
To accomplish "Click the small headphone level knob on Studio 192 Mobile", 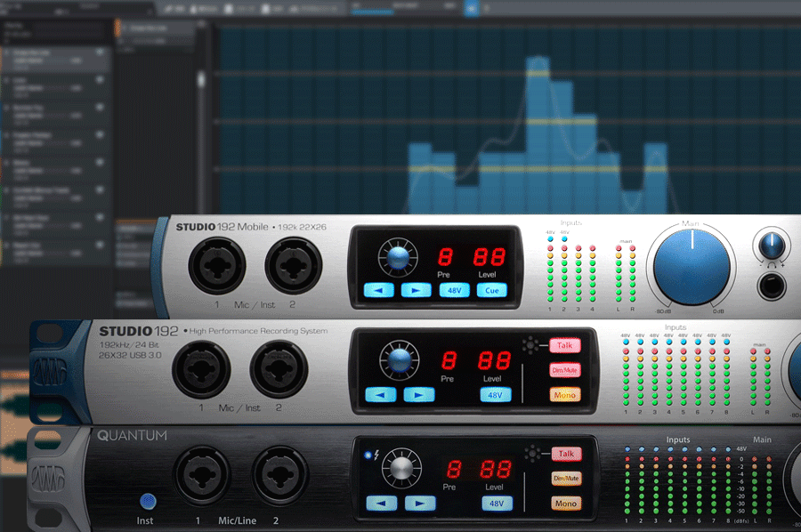I will click(x=772, y=245).
